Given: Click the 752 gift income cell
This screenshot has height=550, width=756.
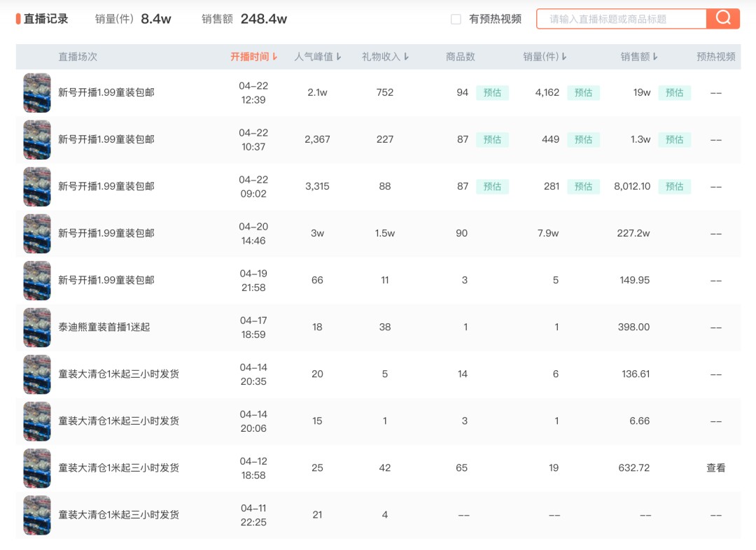Looking at the screenshot, I should click(x=385, y=92).
